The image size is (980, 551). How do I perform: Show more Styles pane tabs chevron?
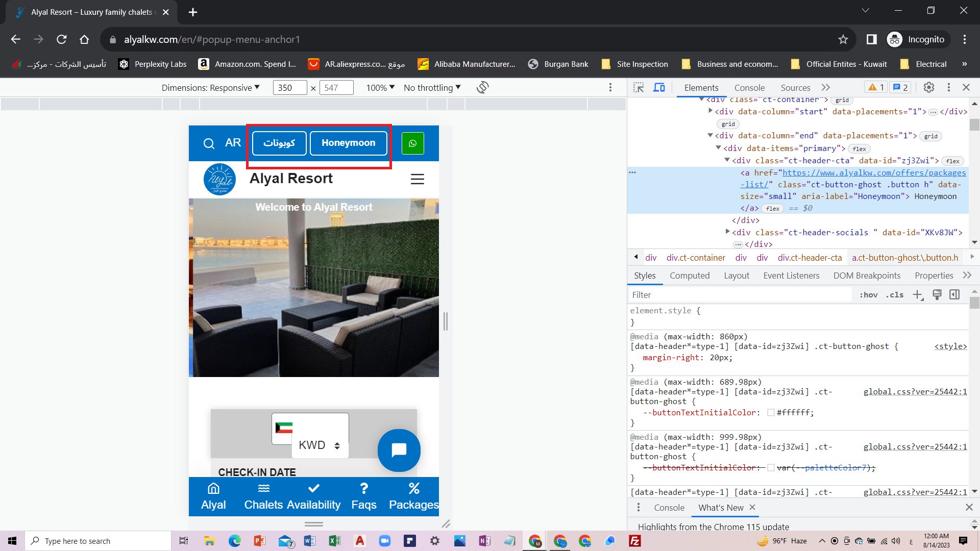point(967,275)
